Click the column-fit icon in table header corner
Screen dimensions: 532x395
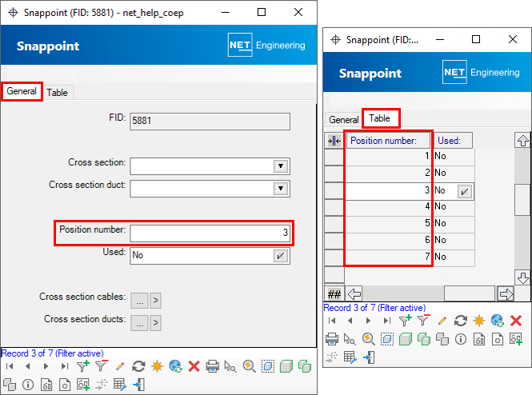(x=334, y=141)
